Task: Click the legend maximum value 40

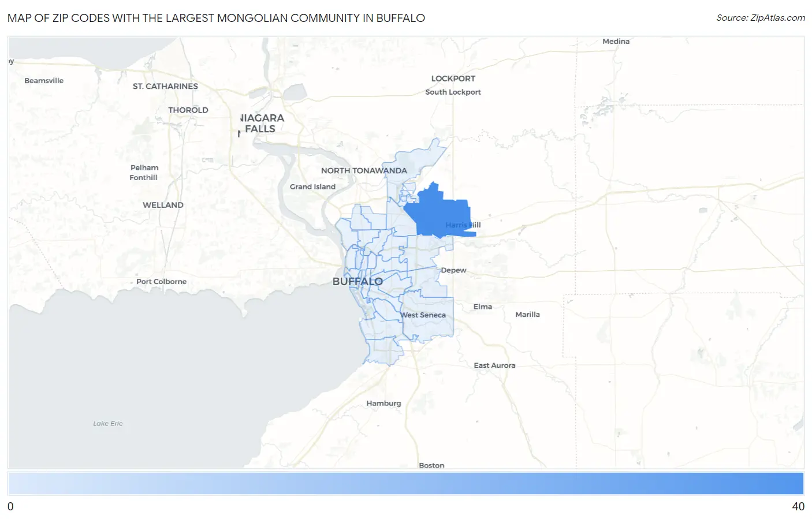Action: click(x=798, y=506)
